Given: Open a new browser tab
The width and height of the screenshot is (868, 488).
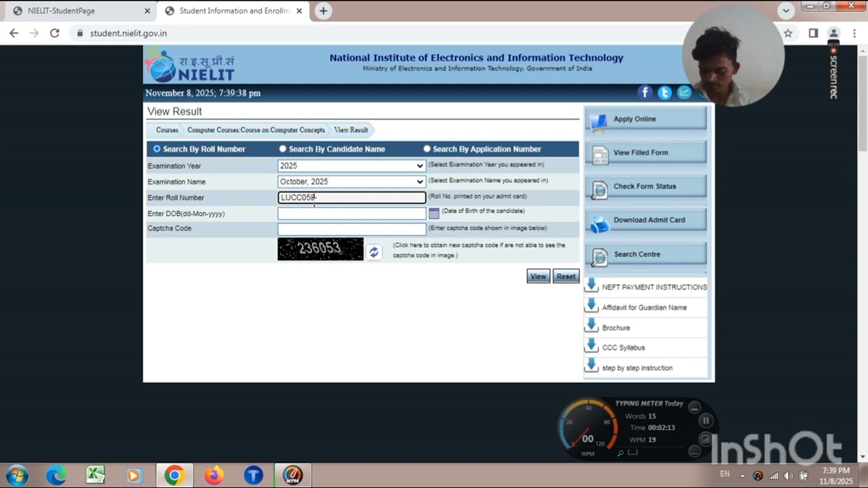Looking at the screenshot, I should point(323,11).
